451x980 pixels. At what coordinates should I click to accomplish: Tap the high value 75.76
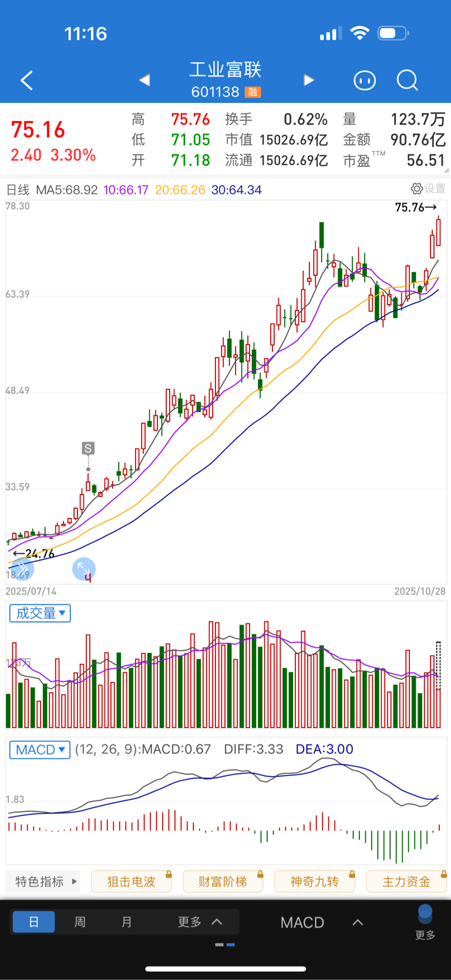pos(190,119)
